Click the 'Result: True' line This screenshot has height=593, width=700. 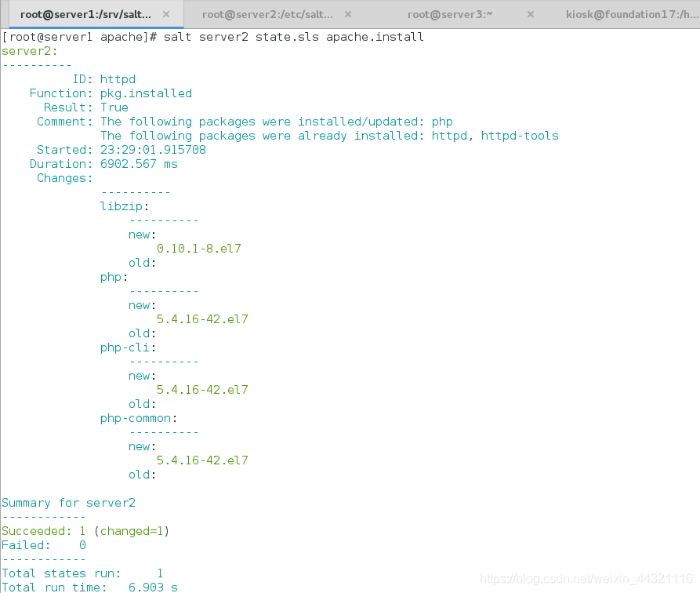click(x=85, y=107)
